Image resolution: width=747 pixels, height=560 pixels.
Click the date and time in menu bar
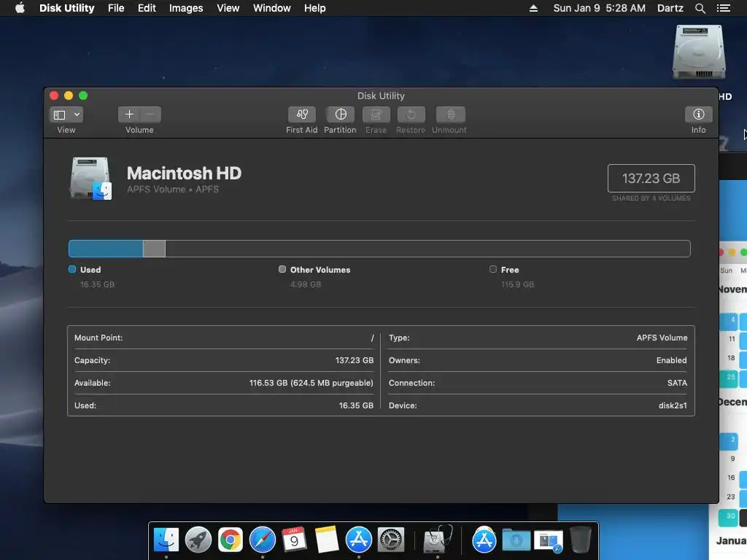click(600, 8)
